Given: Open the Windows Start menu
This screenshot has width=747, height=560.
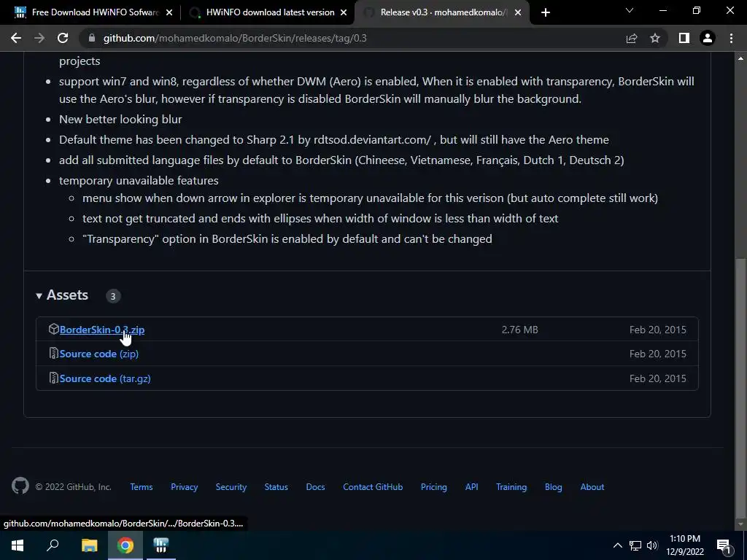Looking at the screenshot, I should 18,545.
